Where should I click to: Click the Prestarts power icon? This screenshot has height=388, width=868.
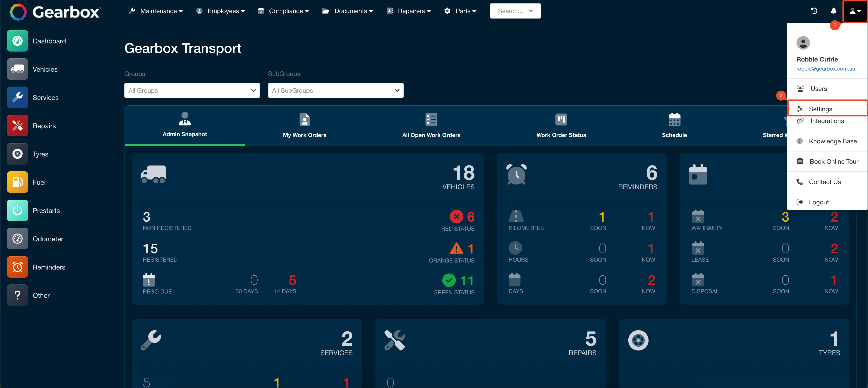[x=17, y=211]
